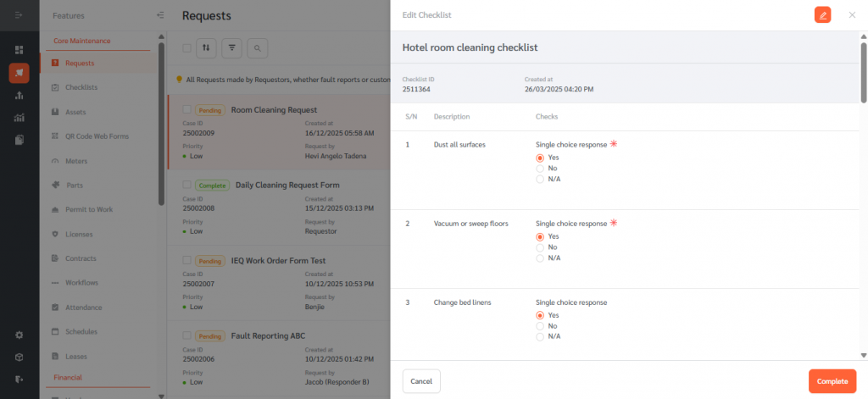Choose "N/A" for Vacuum or sweep floors
Image resolution: width=868 pixels, height=399 pixels.
540,258
